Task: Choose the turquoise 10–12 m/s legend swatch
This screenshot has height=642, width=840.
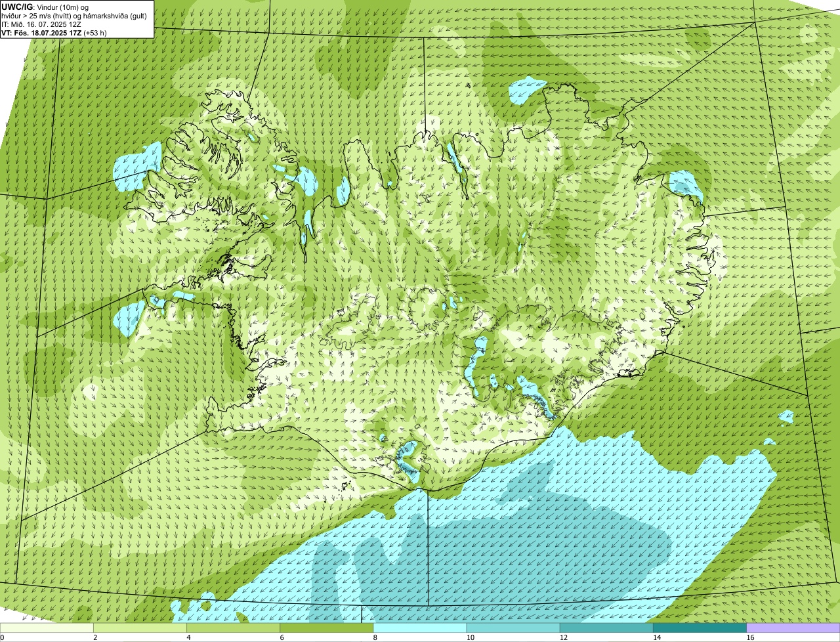Action: click(x=513, y=628)
